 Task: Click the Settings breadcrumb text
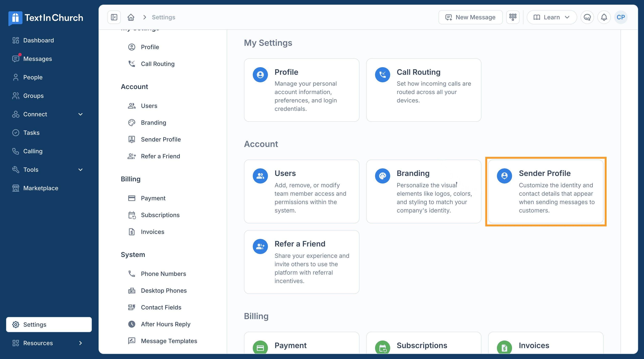click(163, 17)
